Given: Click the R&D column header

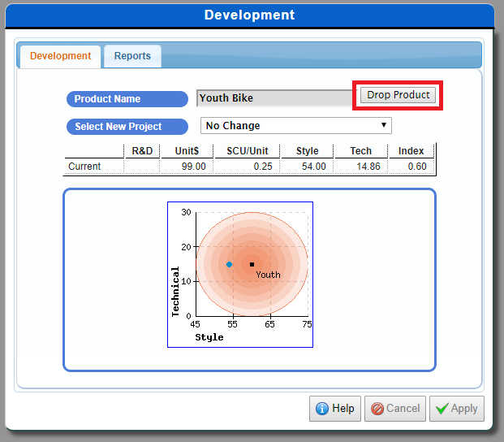Looking at the screenshot, I should 141,151.
